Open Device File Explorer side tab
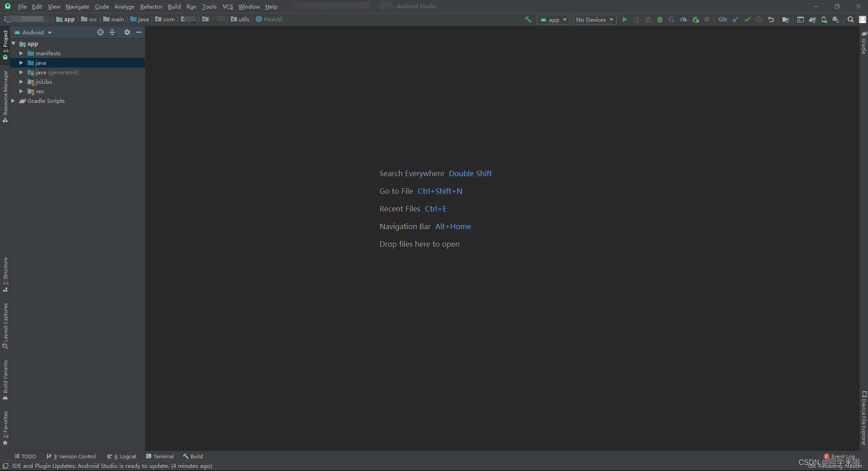Screen dimensions: 868x471 click(x=864, y=418)
